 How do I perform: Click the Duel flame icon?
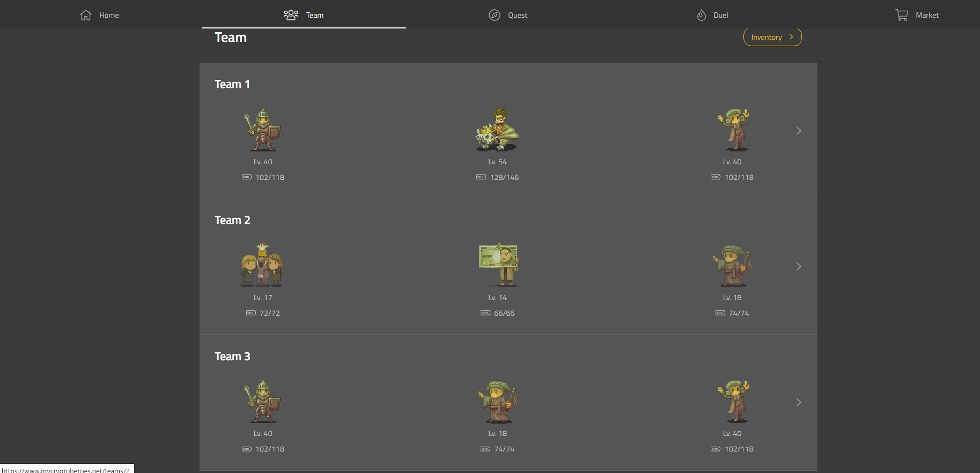click(x=702, y=15)
